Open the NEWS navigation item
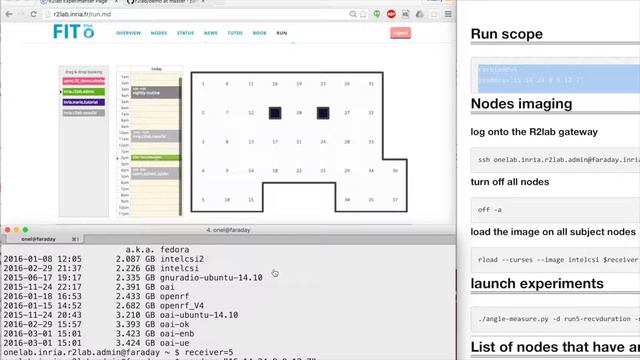This screenshot has height=360, width=640. [211, 33]
